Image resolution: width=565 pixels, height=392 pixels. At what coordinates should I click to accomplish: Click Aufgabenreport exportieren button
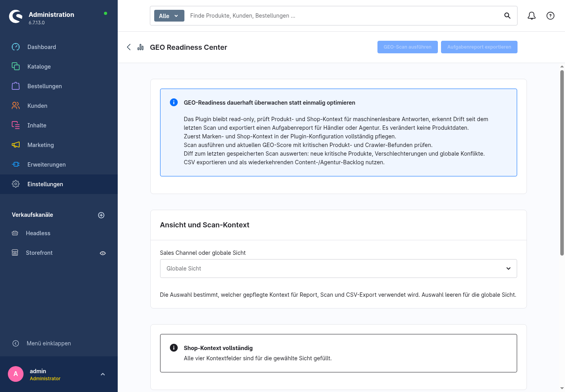[479, 47]
